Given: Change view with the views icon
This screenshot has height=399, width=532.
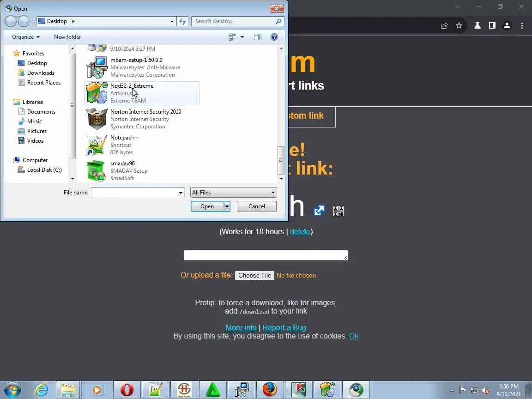Looking at the screenshot, I should click(232, 37).
